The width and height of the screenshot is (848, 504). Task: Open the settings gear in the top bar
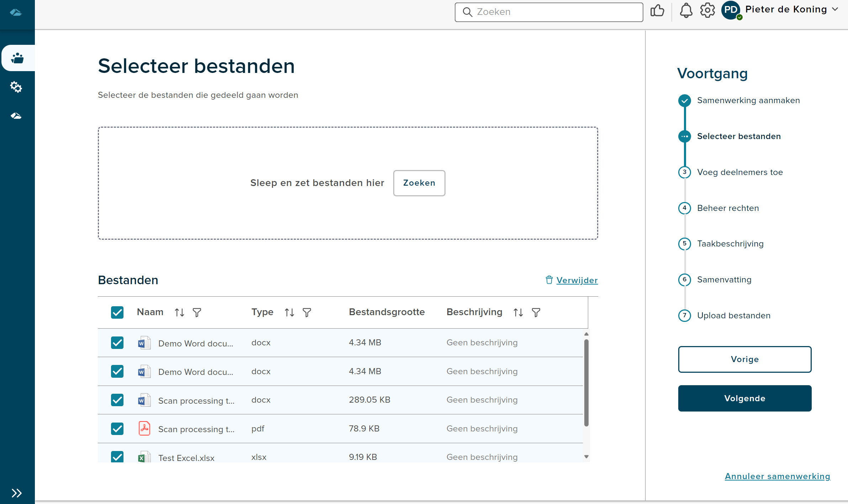(707, 11)
